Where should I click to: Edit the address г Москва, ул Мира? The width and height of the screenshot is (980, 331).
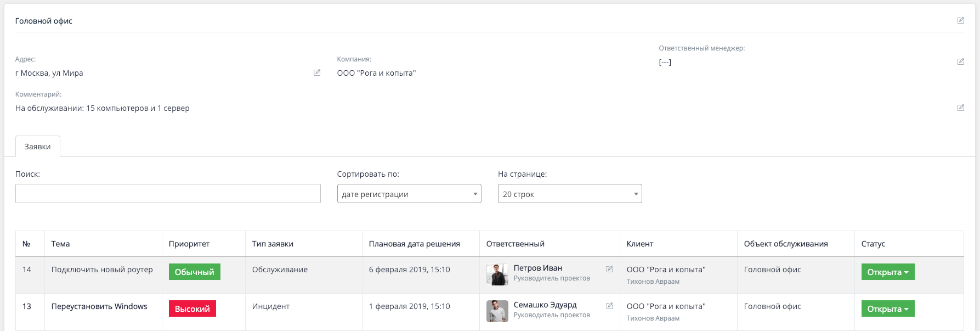pos(317,72)
